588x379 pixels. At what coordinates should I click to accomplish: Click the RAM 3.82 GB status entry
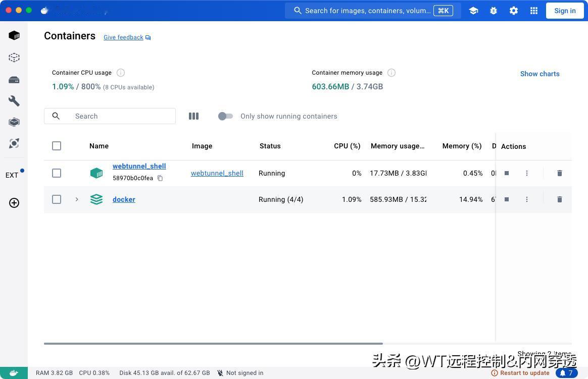click(x=55, y=373)
